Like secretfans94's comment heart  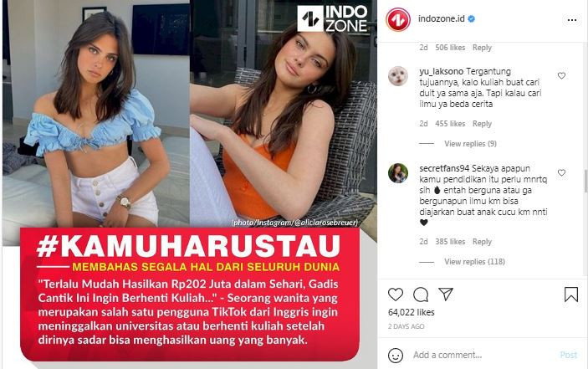(x=561, y=173)
